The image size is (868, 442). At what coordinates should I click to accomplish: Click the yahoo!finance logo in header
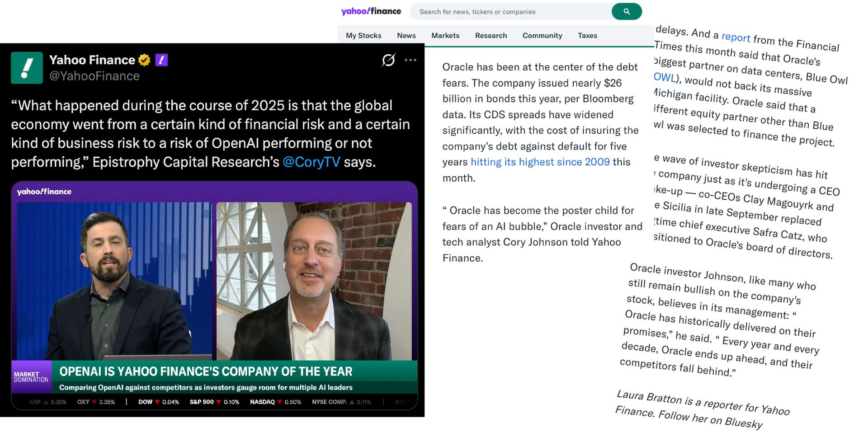point(371,11)
